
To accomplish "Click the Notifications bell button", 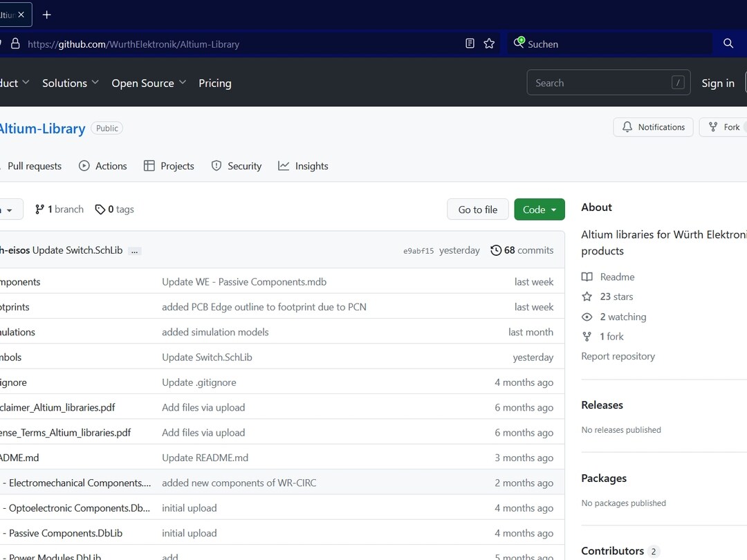I will (x=653, y=127).
